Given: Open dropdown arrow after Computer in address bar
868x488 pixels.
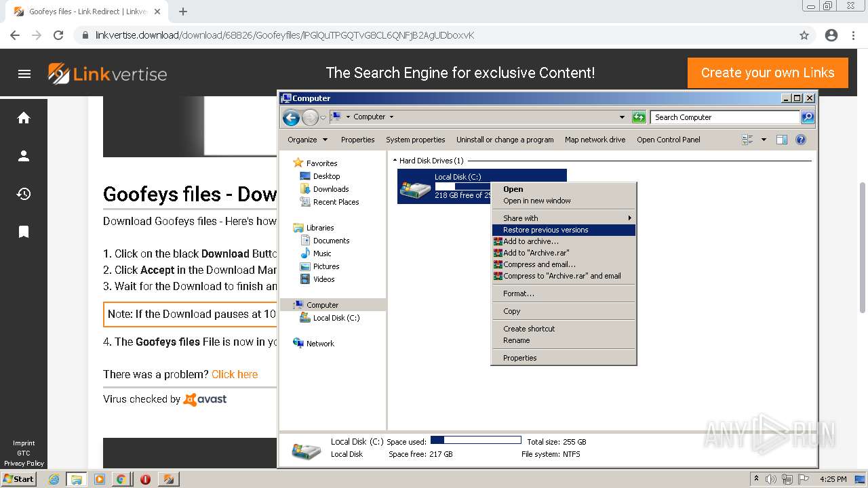Looking at the screenshot, I should (391, 117).
